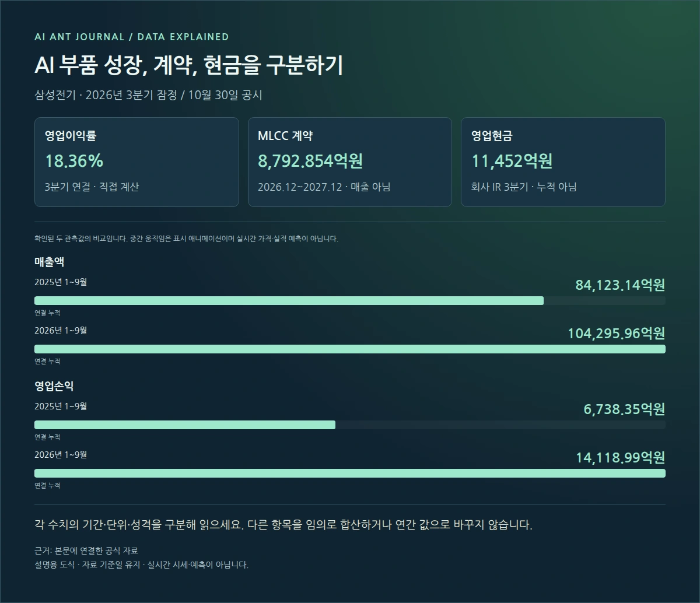Click the 8,792.854억원 value
The image size is (700, 603).
(x=310, y=161)
